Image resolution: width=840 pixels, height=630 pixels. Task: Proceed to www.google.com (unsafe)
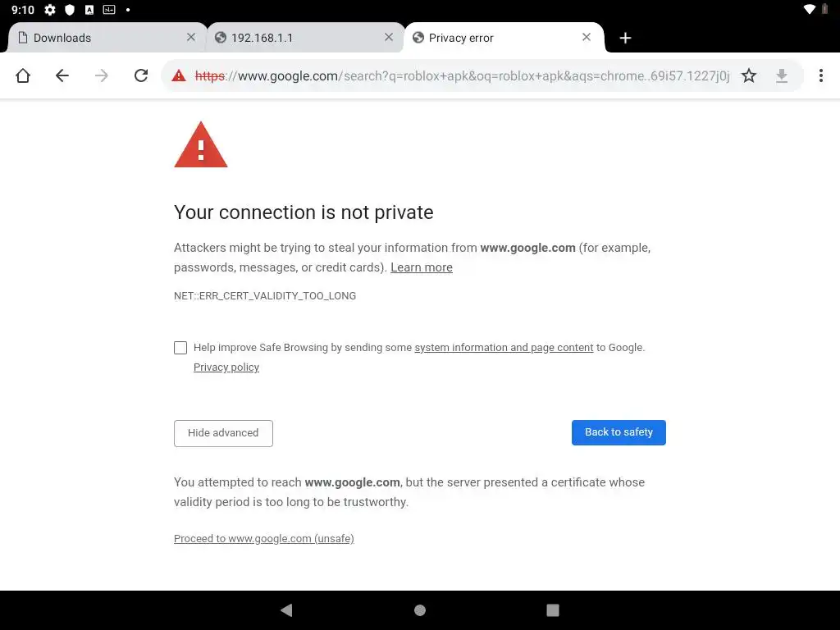[x=264, y=539]
